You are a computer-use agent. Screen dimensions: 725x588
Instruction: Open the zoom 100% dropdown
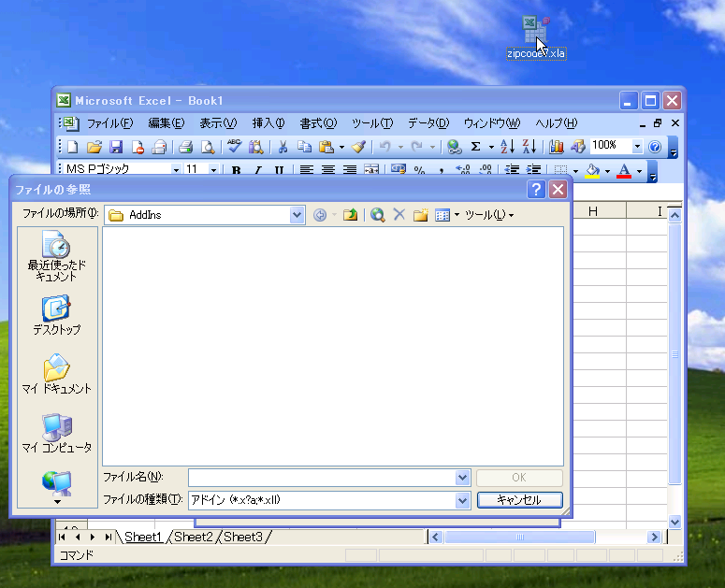tap(637, 147)
